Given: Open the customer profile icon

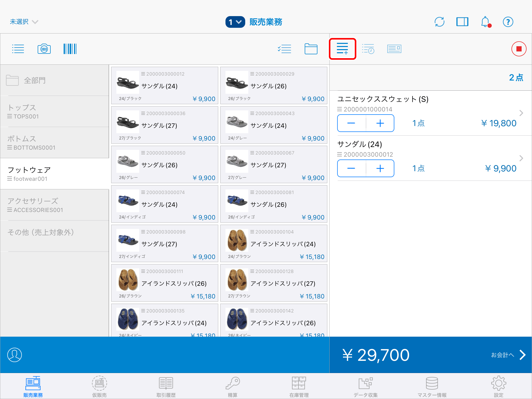Looking at the screenshot, I should 15,355.
